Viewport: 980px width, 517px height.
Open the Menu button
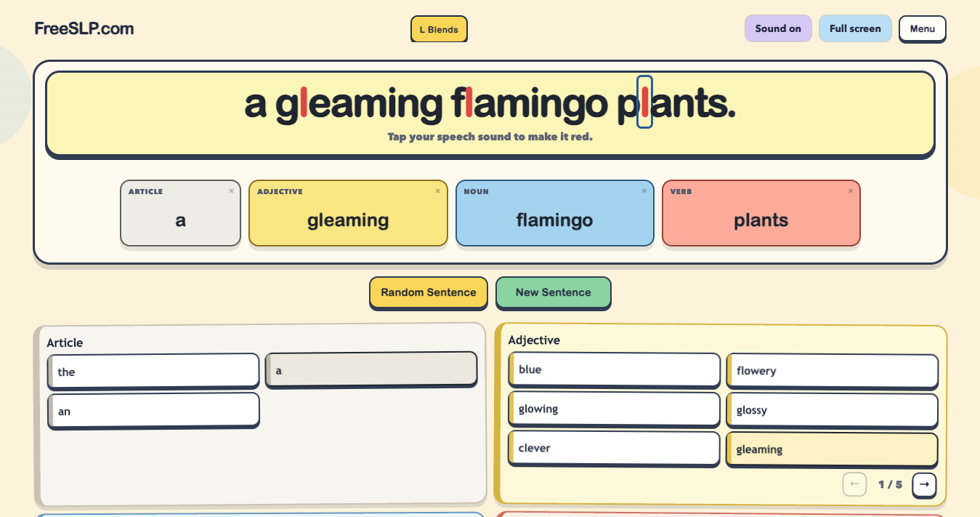coord(923,28)
